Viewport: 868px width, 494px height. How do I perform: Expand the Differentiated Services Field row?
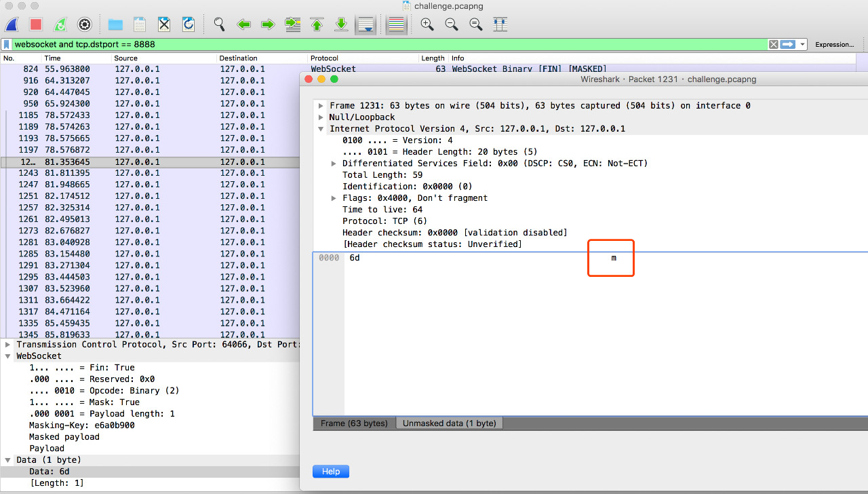pyautogui.click(x=334, y=164)
